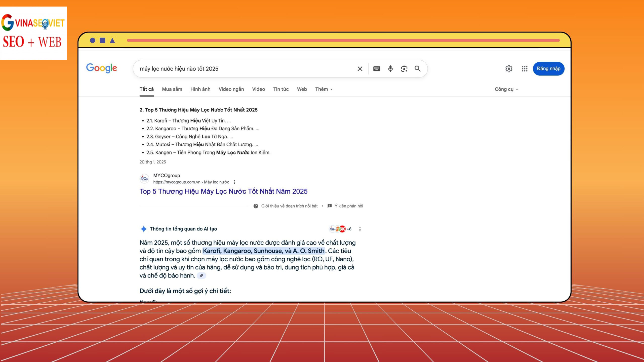Switch to the Mua sắm tab

[x=172, y=89]
